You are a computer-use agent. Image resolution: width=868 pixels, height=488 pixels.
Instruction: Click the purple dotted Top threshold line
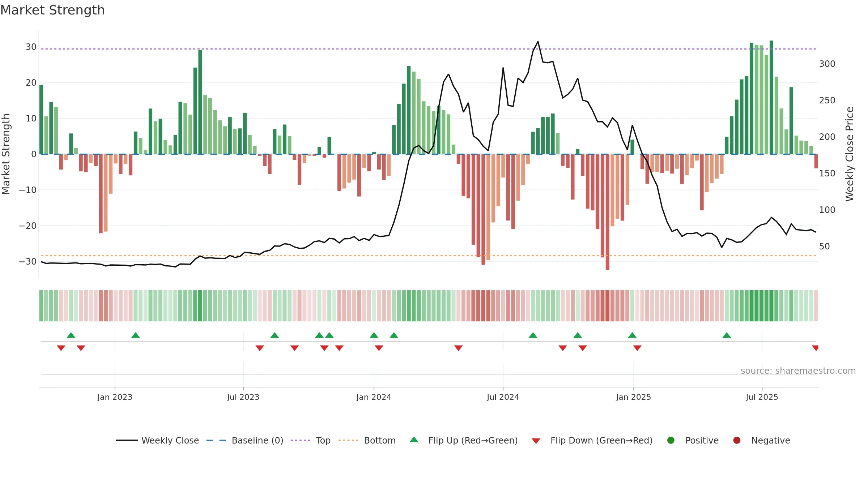[429, 49]
